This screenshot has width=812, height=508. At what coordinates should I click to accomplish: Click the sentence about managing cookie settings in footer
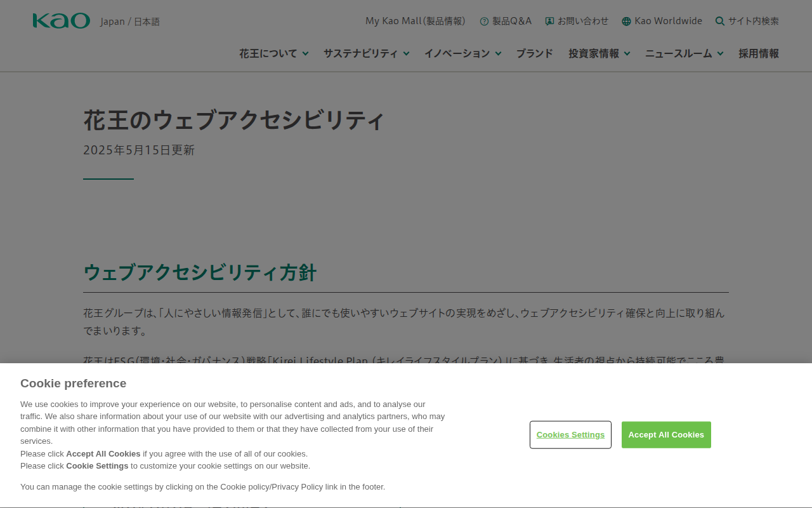tap(202, 487)
